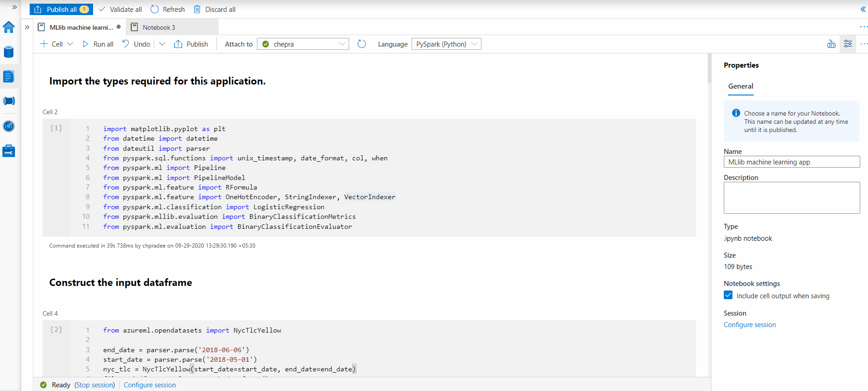Open Attach to chepra pool dropdown
The width and height of the screenshot is (868, 391).
303,44
